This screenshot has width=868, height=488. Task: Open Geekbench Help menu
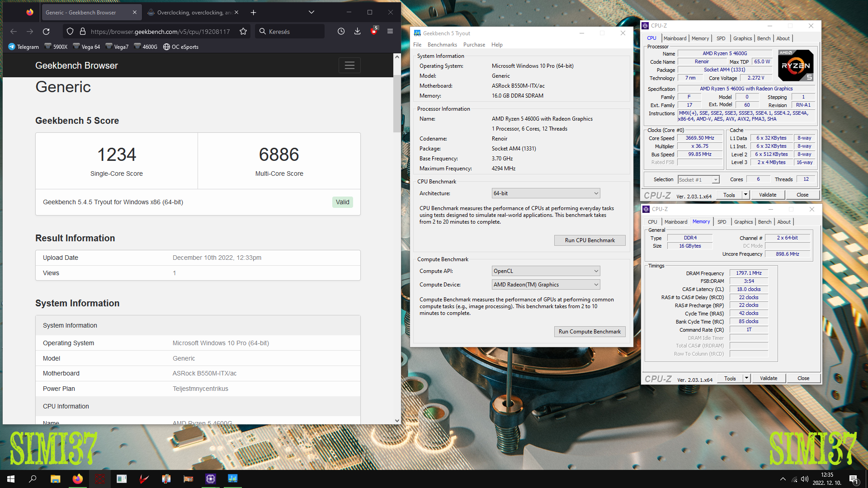[x=497, y=45]
